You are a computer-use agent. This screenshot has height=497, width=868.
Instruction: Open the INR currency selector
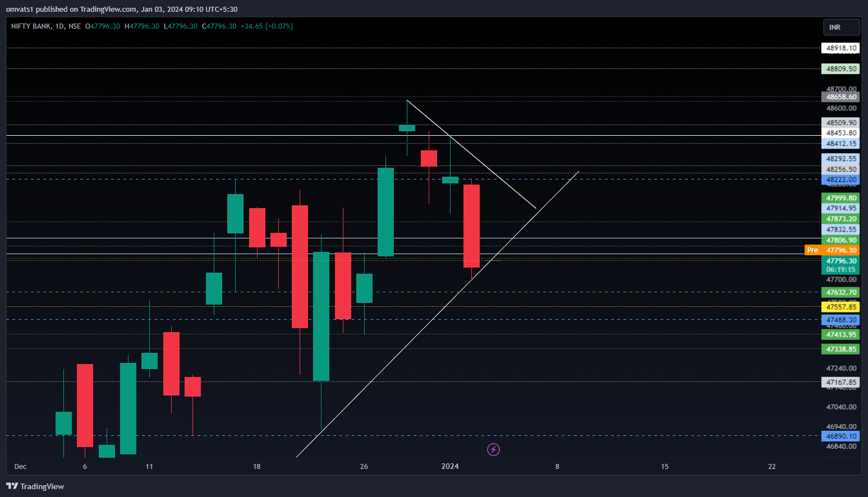point(841,27)
